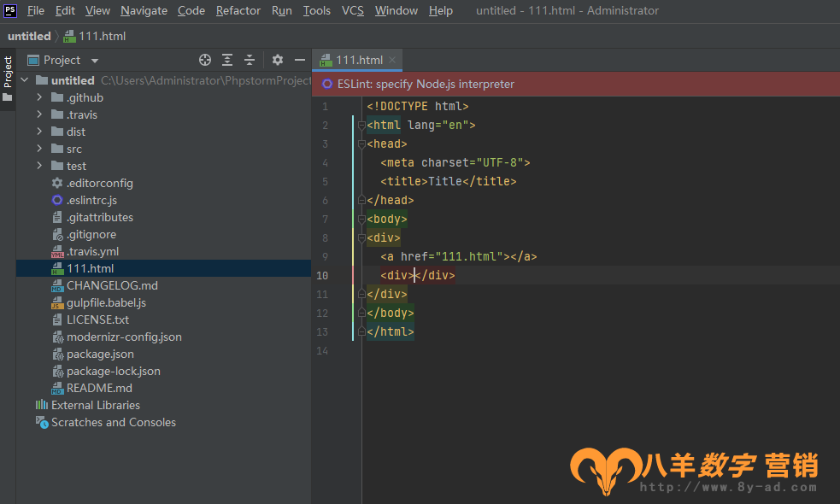The width and height of the screenshot is (840, 504).
Task: Click the PhpStorm logo icon
Action: [9, 10]
